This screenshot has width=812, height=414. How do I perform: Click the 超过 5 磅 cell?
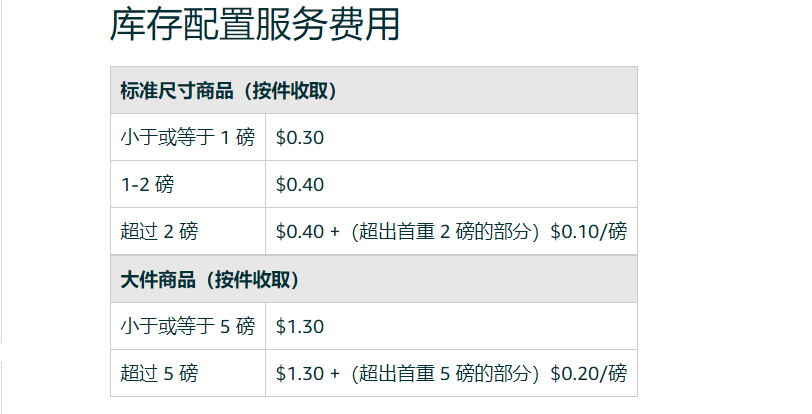coord(159,374)
